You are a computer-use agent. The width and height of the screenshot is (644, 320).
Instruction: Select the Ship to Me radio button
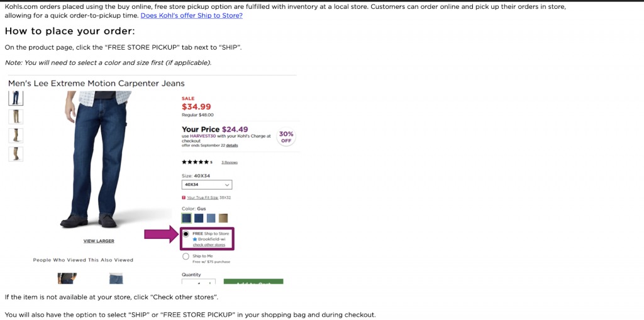186,257
